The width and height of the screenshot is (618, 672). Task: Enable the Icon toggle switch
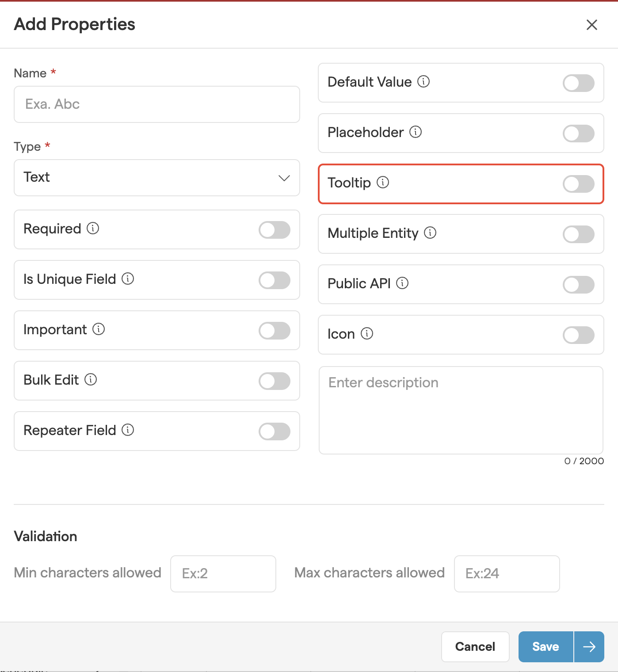(x=578, y=335)
